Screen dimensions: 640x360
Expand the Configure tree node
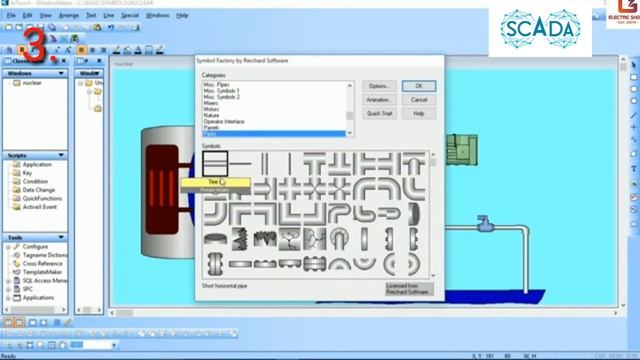(8, 247)
